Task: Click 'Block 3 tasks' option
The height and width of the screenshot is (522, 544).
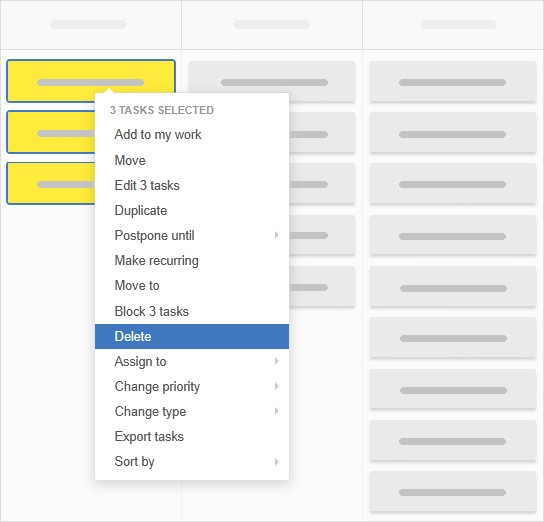Action: (192, 311)
